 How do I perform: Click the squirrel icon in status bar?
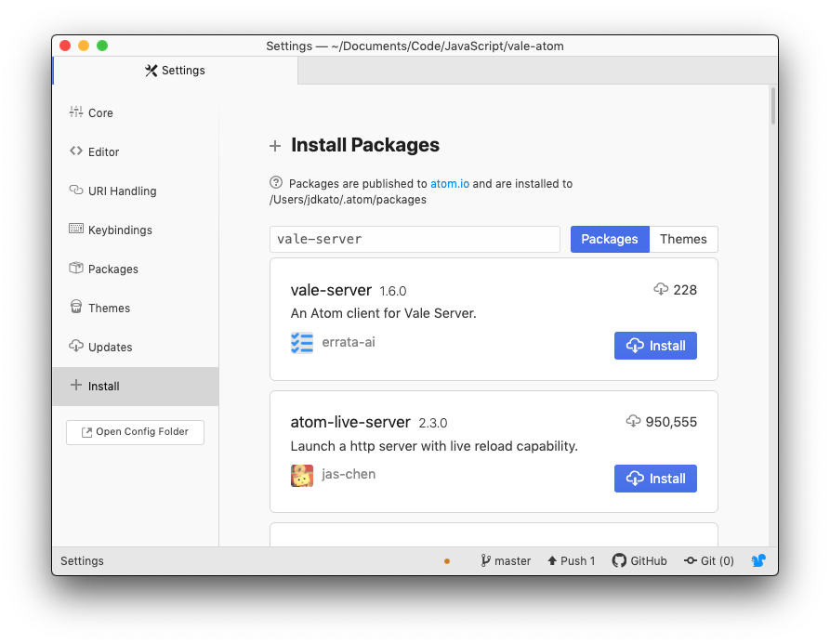tap(758, 560)
